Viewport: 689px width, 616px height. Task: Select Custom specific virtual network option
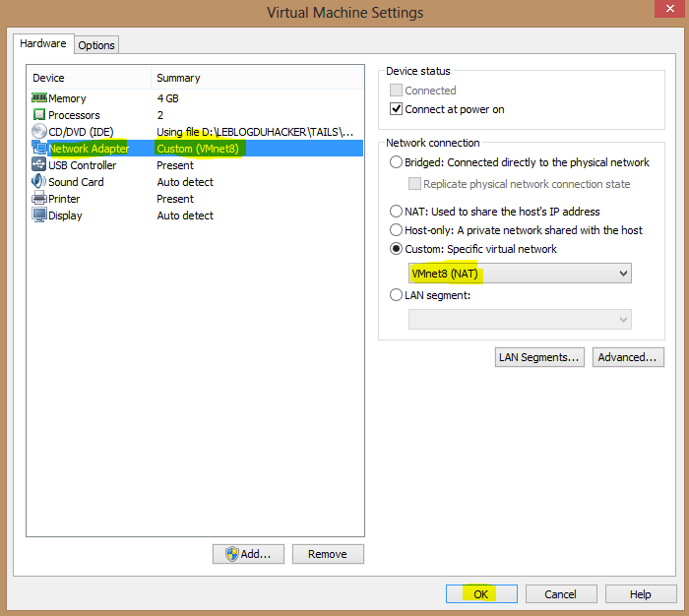pyautogui.click(x=396, y=249)
